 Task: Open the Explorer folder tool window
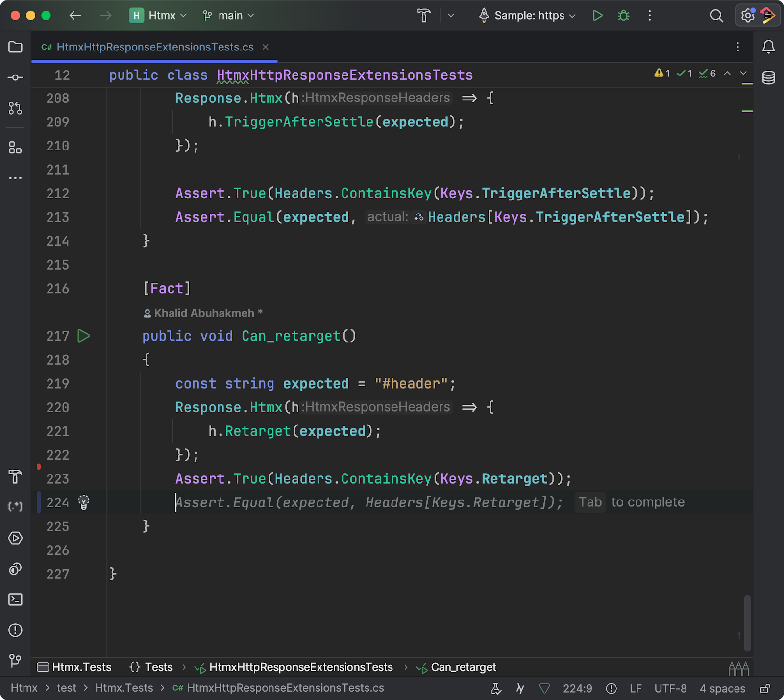[x=15, y=47]
